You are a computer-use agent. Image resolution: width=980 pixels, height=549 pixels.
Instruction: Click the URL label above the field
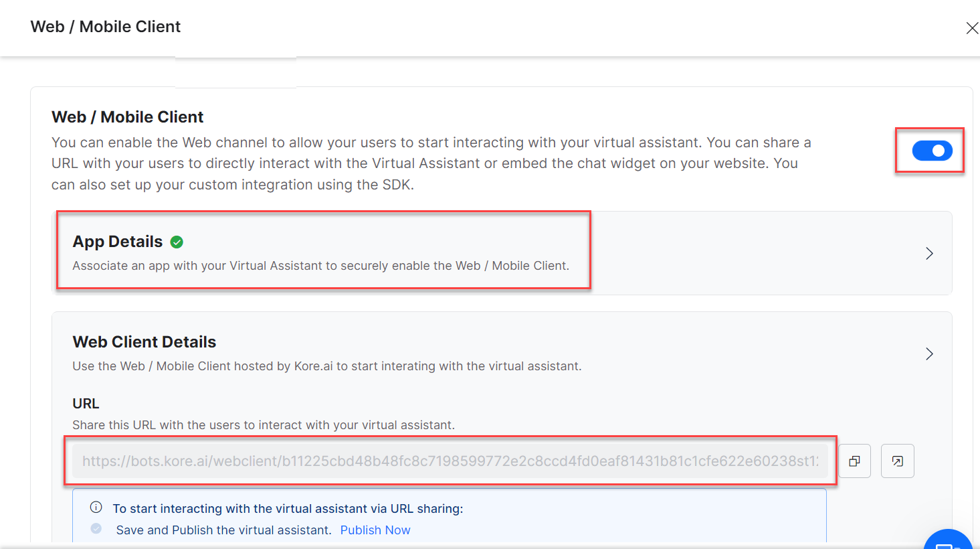[86, 404]
